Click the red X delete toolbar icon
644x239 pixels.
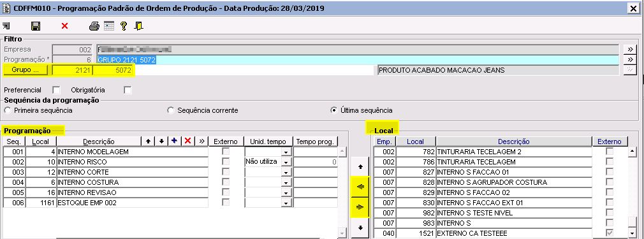[x=64, y=26]
